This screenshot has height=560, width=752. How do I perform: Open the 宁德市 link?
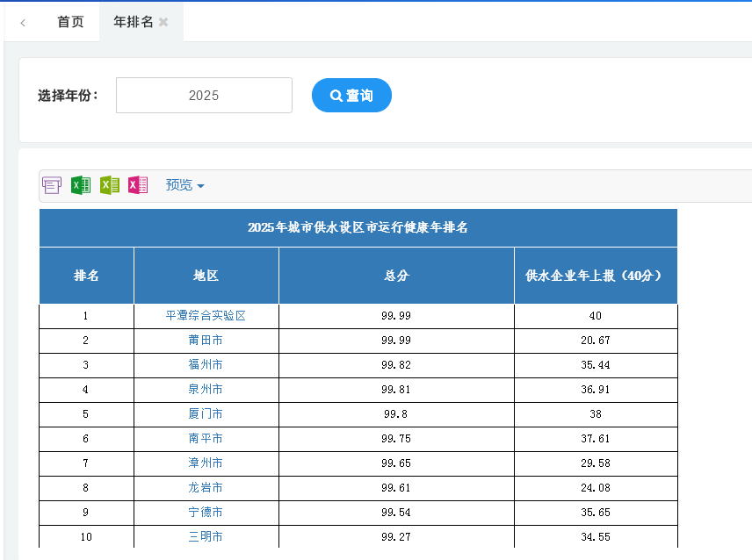coord(205,512)
